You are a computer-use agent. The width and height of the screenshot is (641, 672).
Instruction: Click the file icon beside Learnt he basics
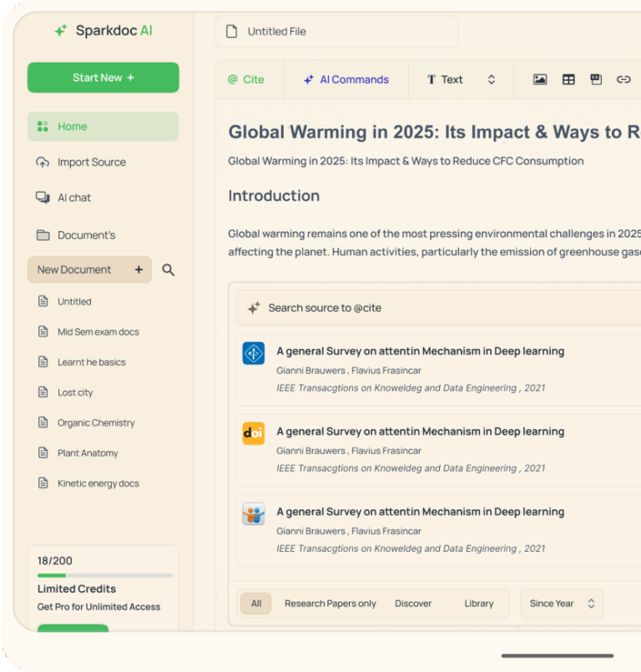[x=43, y=362]
